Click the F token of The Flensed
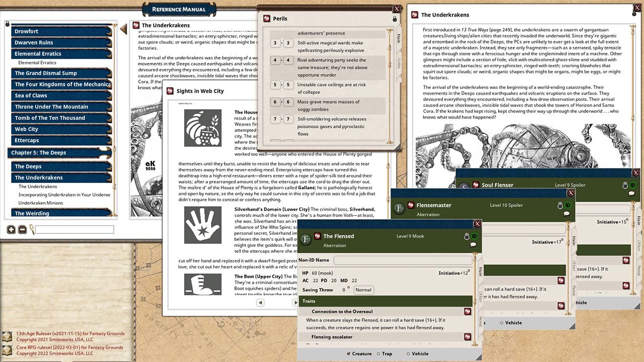The height and width of the screenshot is (362, 644). pos(305,240)
